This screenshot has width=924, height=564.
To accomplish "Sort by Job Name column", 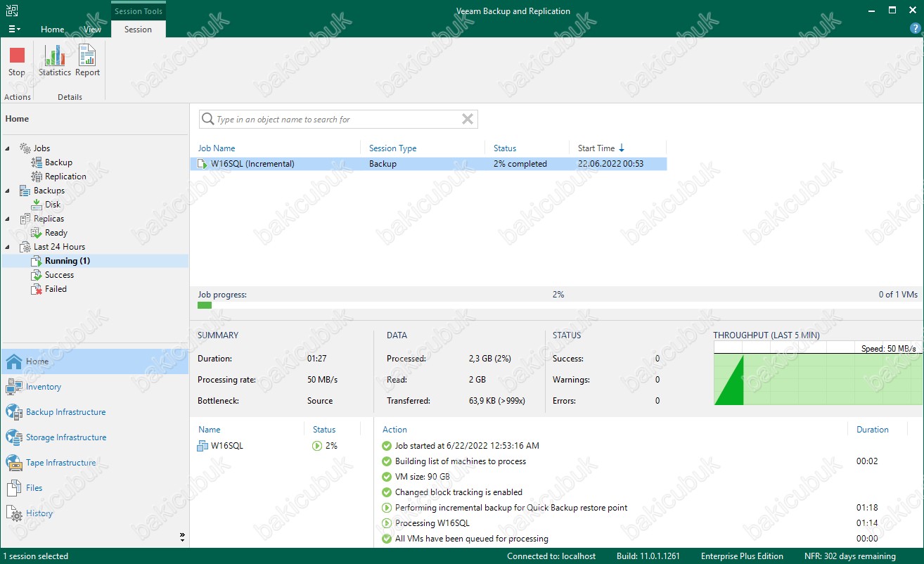I will [217, 148].
